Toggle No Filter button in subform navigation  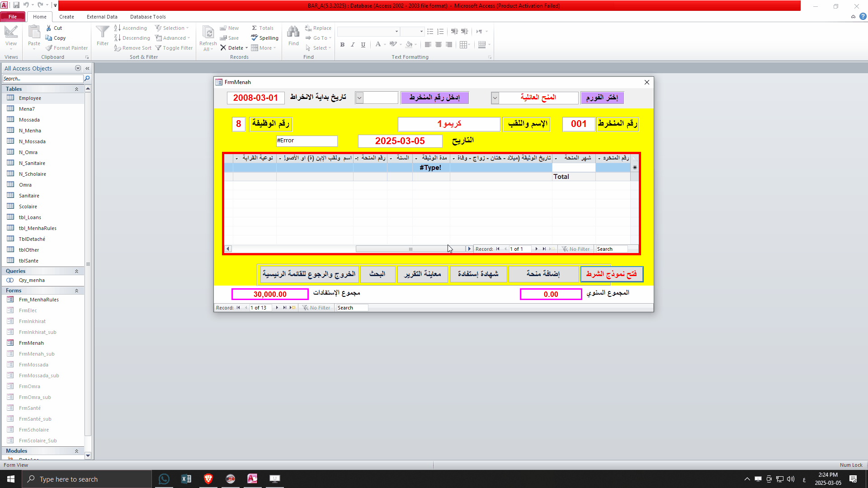point(576,249)
